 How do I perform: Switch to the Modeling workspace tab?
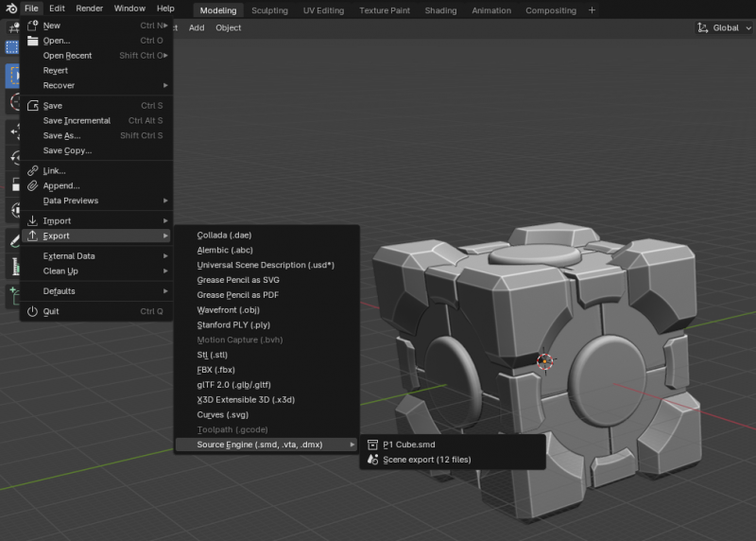click(218, 10)
